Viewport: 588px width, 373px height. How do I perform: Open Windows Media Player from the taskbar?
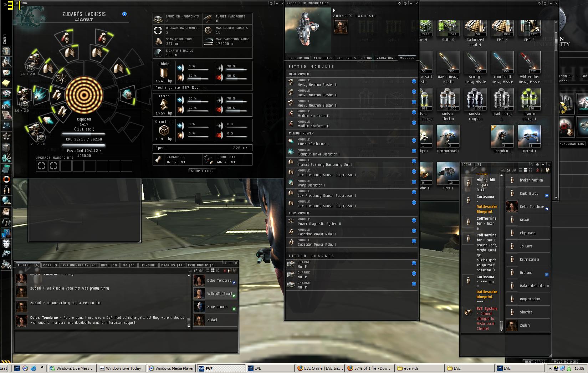pyautogui.click(x=172, y=368)
